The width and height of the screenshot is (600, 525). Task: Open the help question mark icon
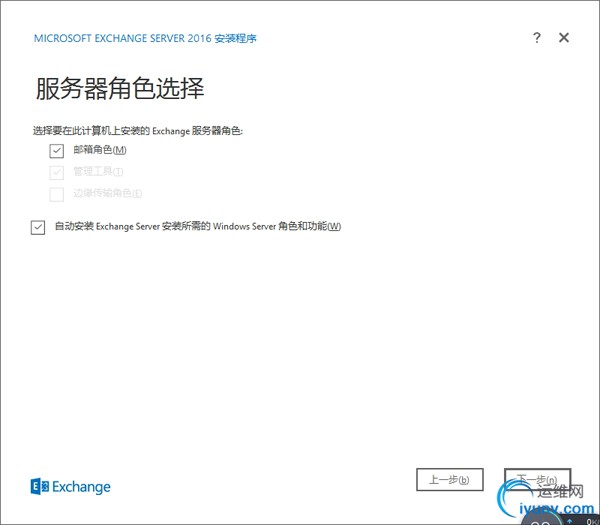[537, 38]
